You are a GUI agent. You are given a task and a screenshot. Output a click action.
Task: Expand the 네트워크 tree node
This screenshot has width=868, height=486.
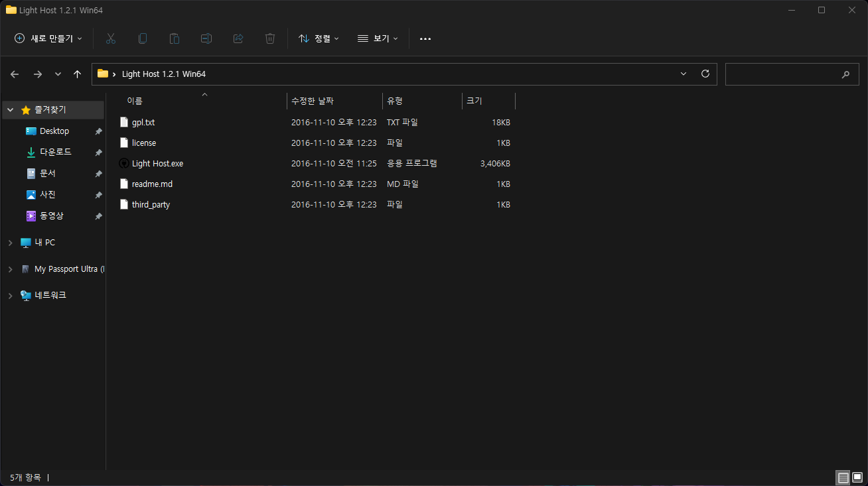10,296
